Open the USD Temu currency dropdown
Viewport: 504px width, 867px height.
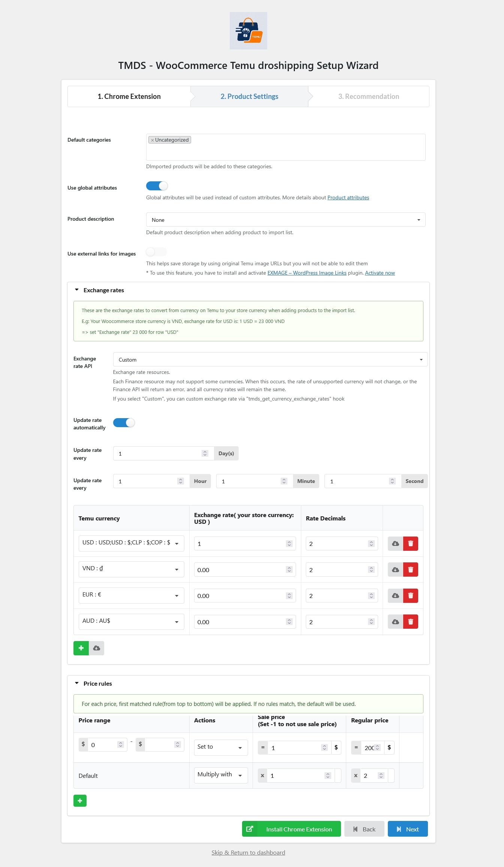[131, 543]
